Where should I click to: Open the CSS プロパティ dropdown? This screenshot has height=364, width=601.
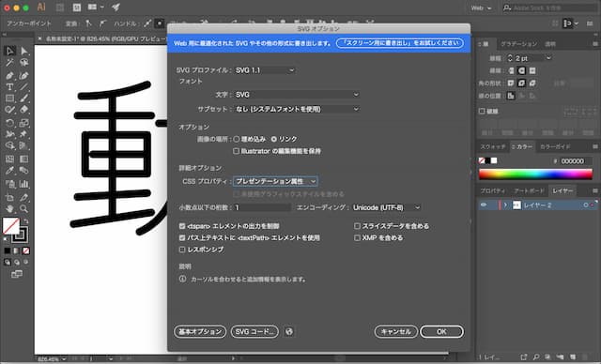275,181
